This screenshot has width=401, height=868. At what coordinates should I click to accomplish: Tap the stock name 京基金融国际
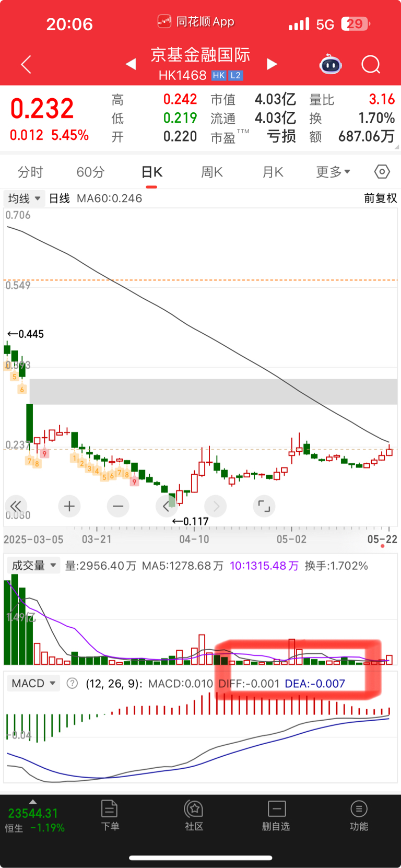[200, 55]
